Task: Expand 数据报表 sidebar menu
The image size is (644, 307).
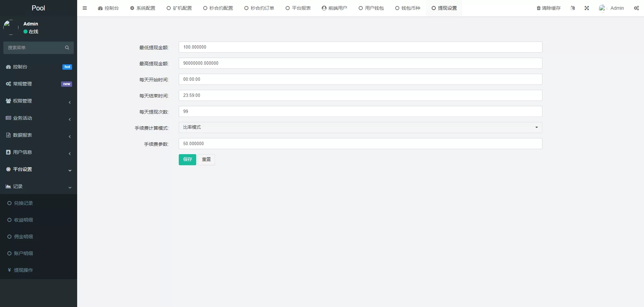Action: [39, 135]
